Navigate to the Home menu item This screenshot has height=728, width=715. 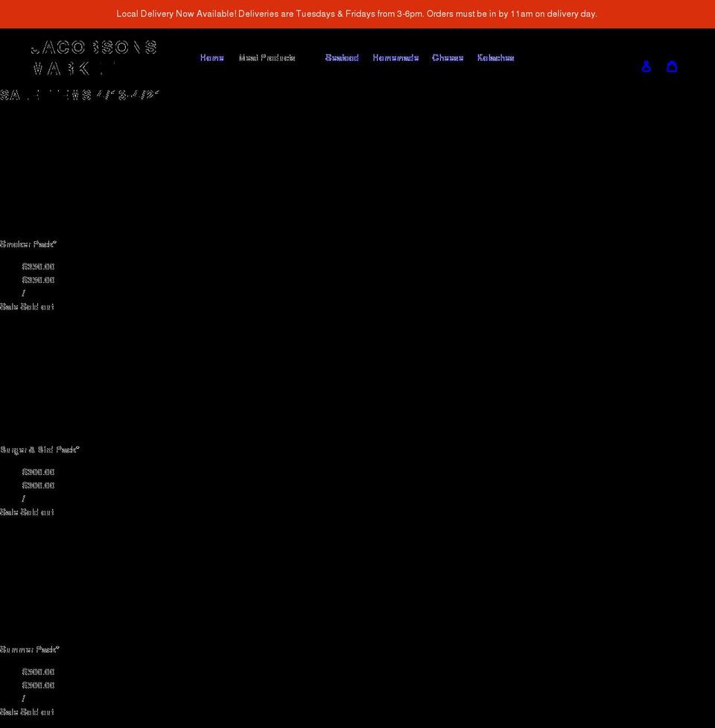coord(212,57)
